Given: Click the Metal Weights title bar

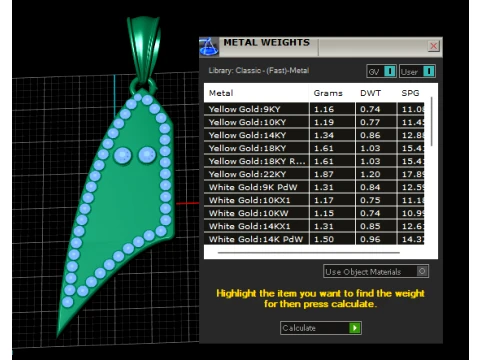Looking at the screenshot, I should [x=321, y=47].
